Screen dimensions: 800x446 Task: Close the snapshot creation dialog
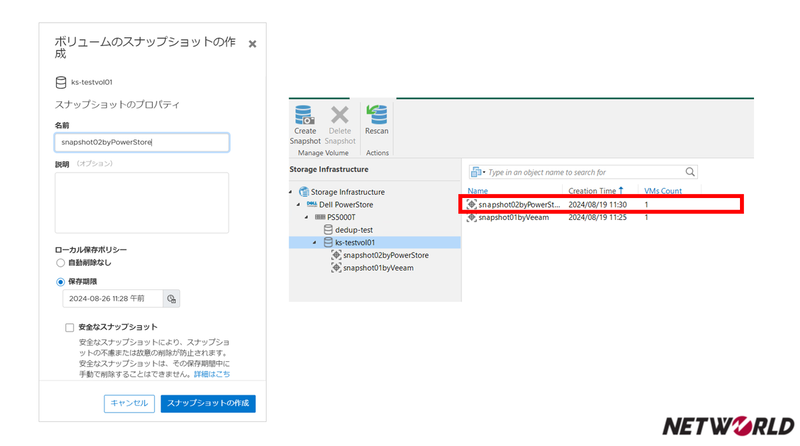[x=253, y=44]
